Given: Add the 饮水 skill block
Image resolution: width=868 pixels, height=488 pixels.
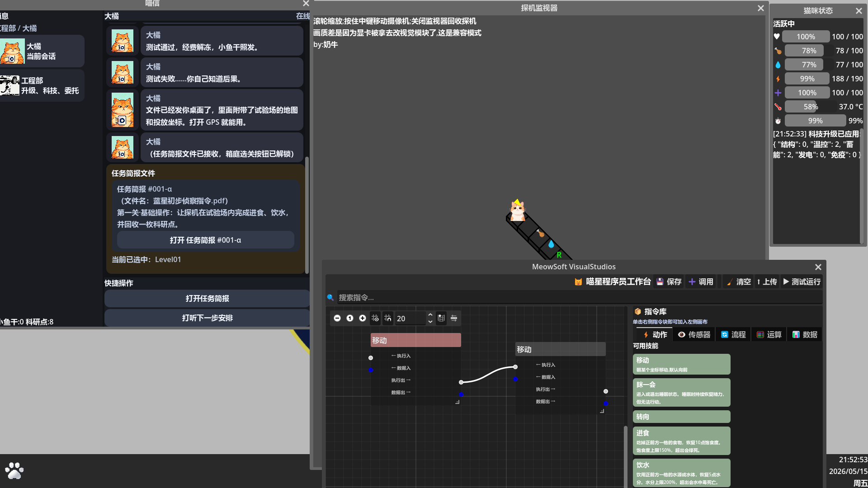Looking at the screenshot, I should pos(681,473).
